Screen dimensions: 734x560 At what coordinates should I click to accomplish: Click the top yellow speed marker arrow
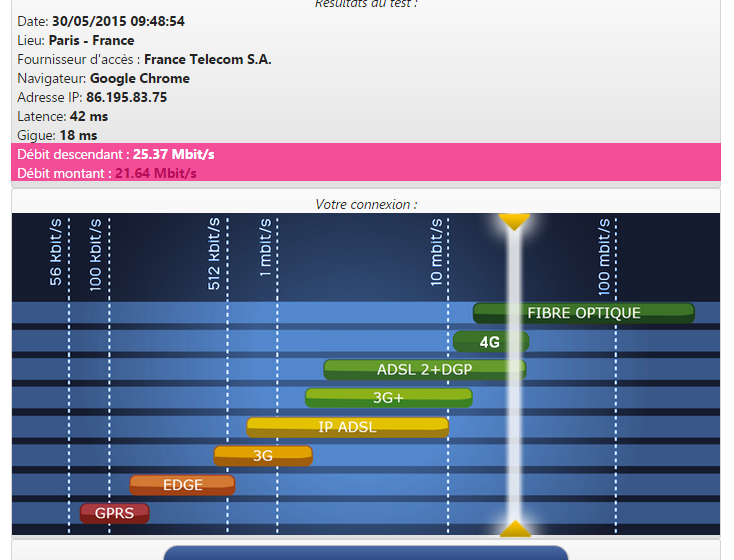[514, 222]
